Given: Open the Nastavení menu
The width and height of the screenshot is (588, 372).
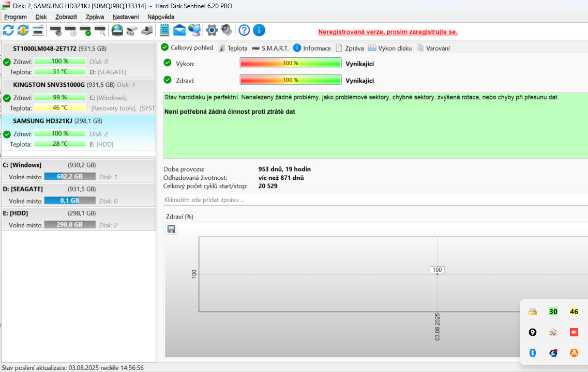Looking at the screenshot, I should [x=126, y=17].
